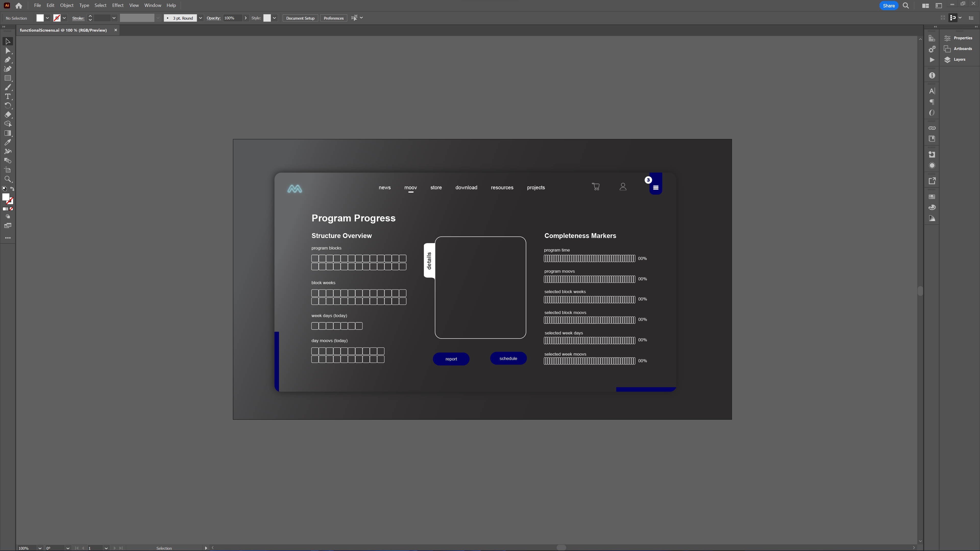Open the Effect menu
980x551 pixels.
(x=118, y=5)
